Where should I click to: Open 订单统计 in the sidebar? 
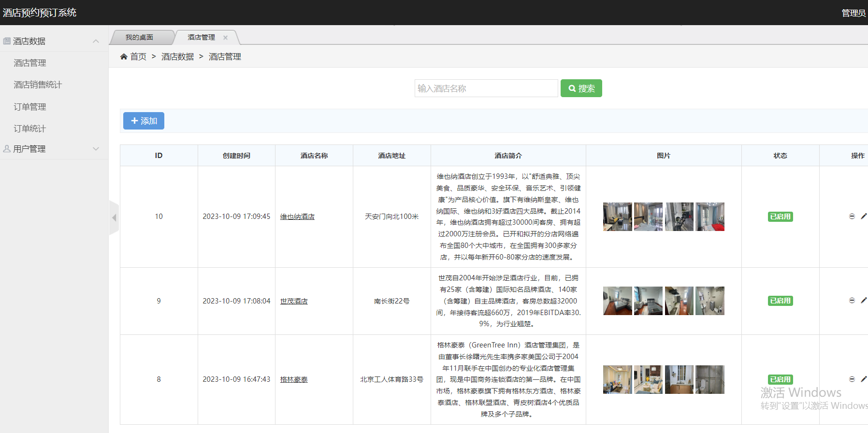(x=30, y=129)
